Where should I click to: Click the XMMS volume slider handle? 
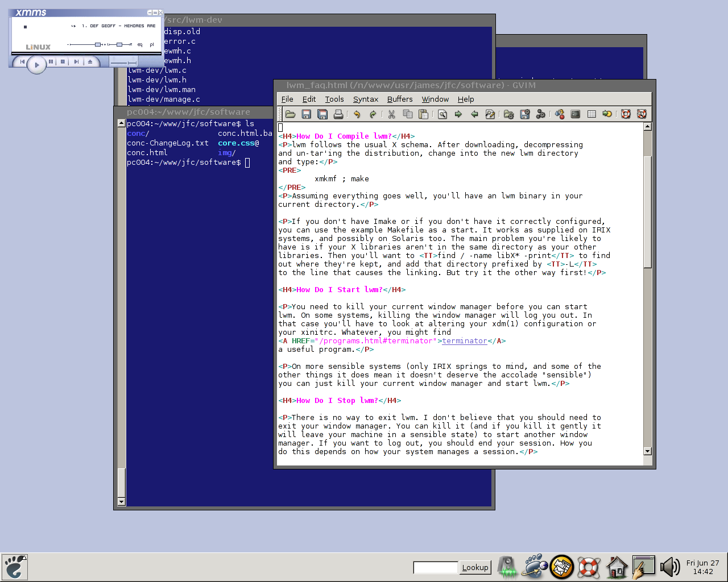coord(98,44)
